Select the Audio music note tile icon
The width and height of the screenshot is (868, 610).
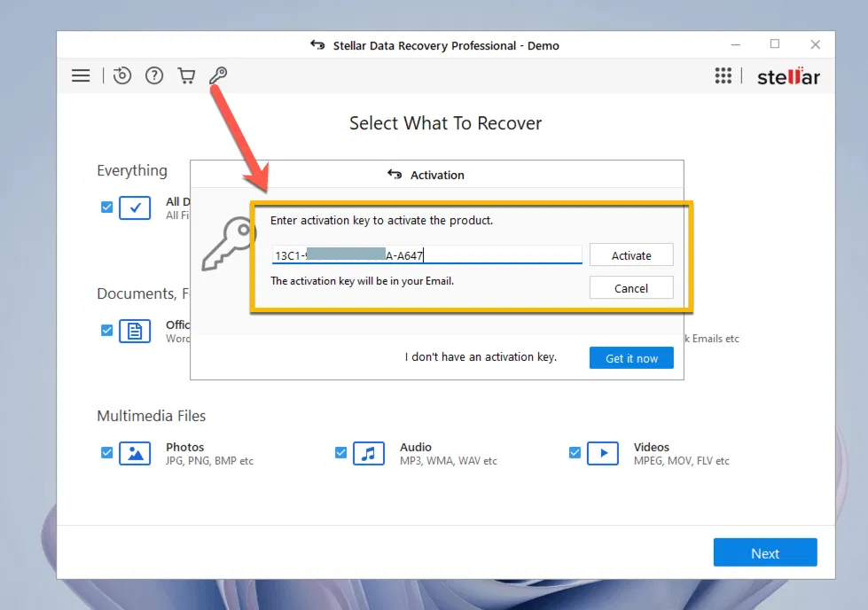(x=369, y=453)
